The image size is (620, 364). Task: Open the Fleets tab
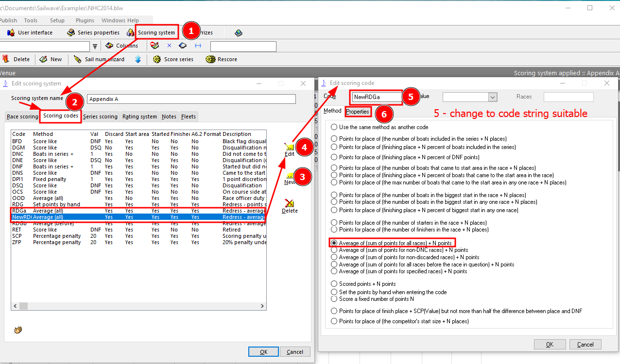click(x=189, y=116)
